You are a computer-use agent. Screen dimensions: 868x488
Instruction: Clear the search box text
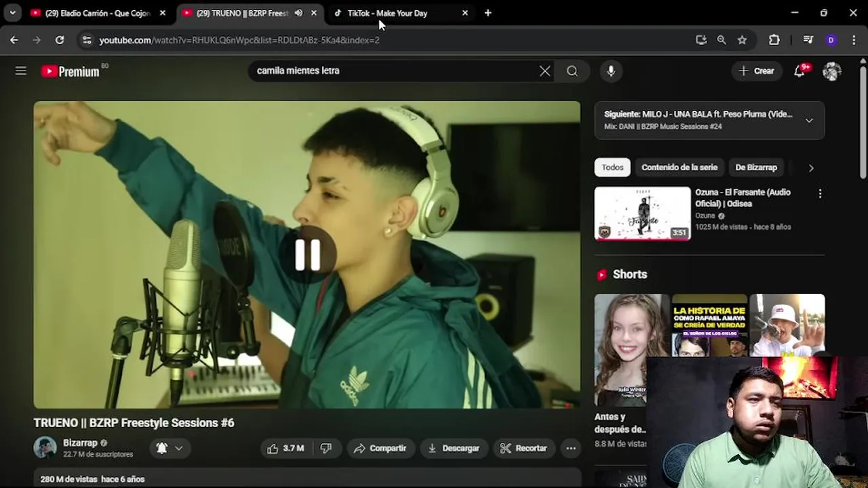coord(545,71)
